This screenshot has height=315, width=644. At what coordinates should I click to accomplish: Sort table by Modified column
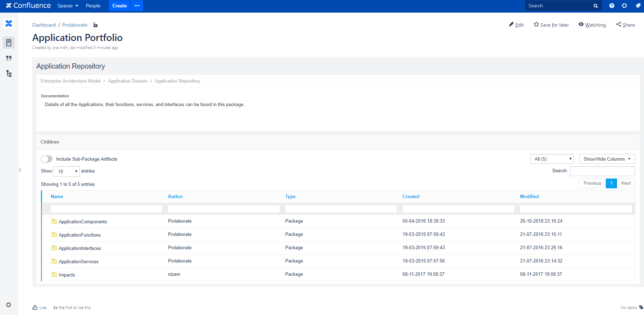(529, 196)
